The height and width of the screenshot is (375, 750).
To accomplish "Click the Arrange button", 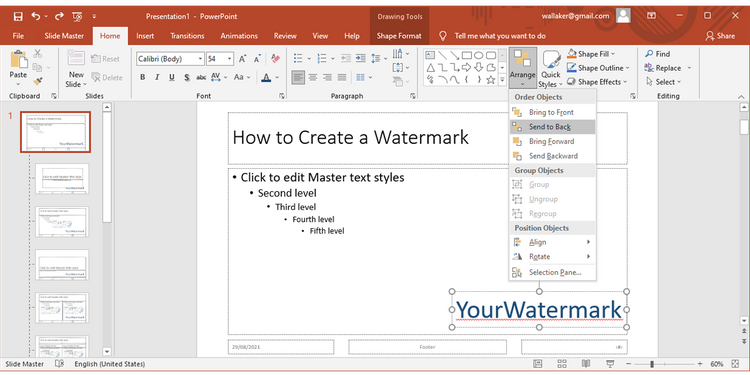I will coord(522,67).
